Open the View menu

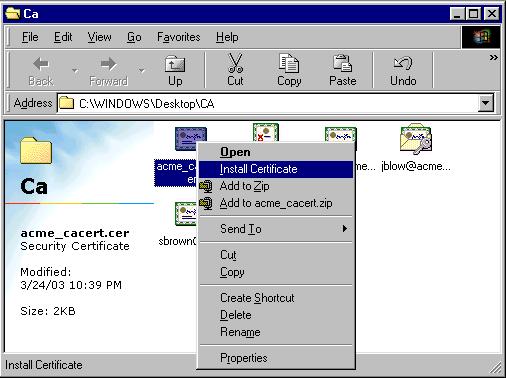click(99, 37)
